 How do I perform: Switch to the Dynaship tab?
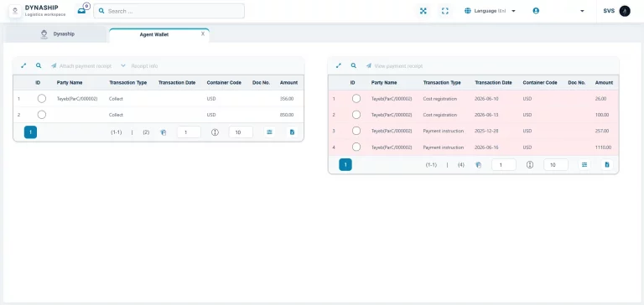pyautogui.click(x=56, y=34)
